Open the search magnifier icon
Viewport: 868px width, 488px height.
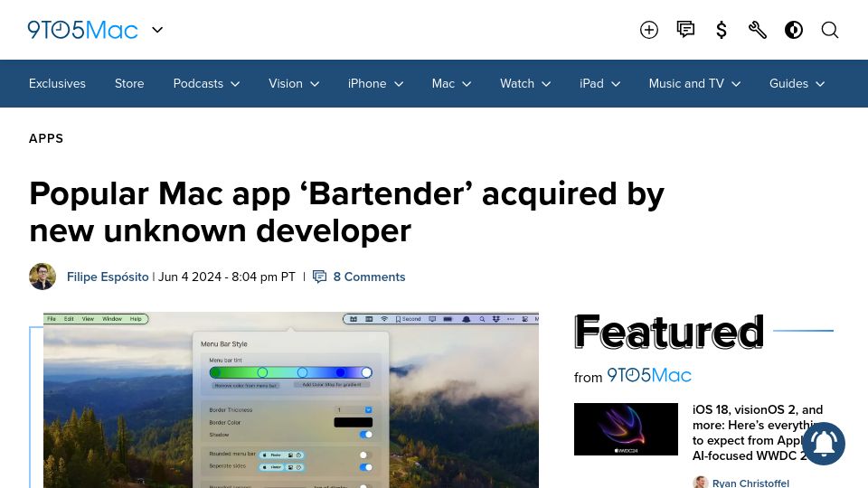point(829,30)
